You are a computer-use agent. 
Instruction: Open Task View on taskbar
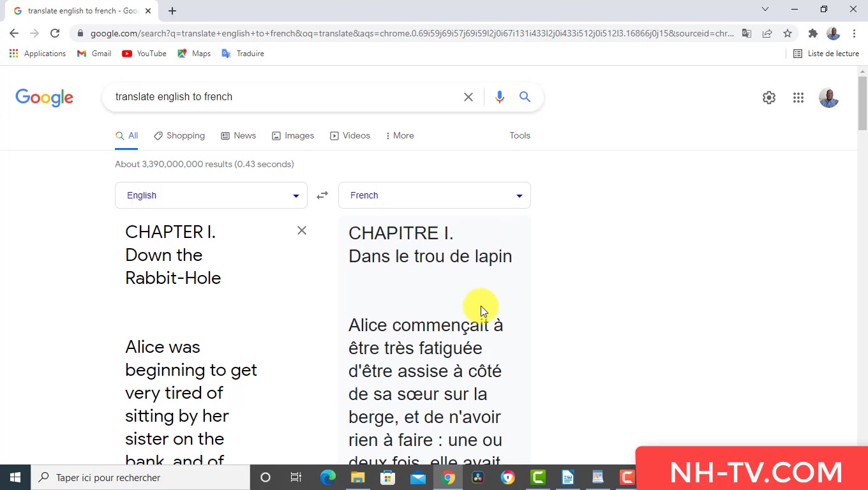click(x=296, y=477)
